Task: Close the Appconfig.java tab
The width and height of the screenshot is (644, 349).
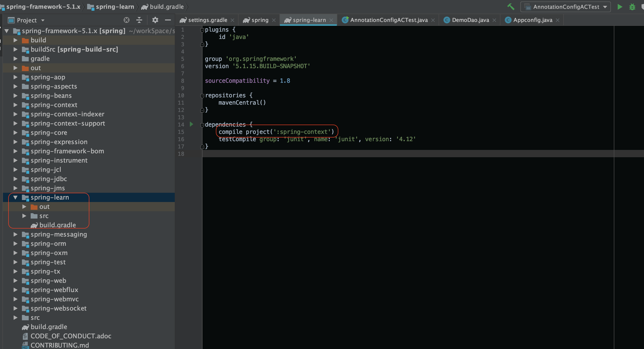Action: 558,20
